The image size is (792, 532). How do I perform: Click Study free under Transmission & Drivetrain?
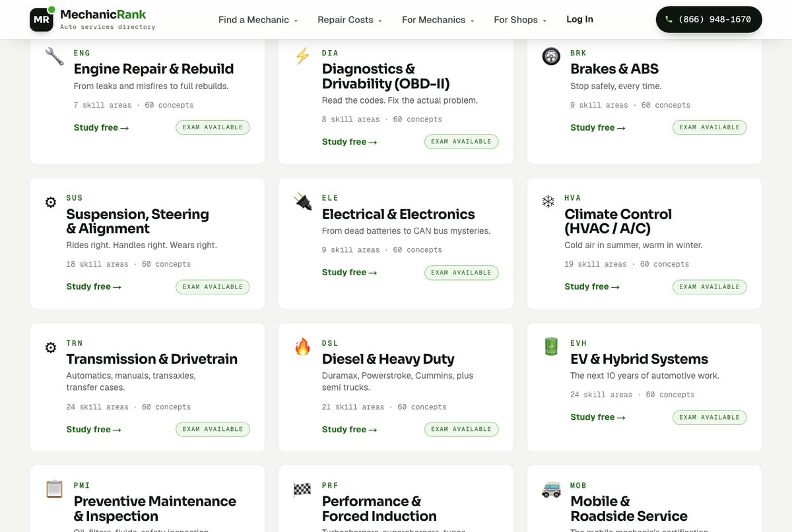click(94, 429)
